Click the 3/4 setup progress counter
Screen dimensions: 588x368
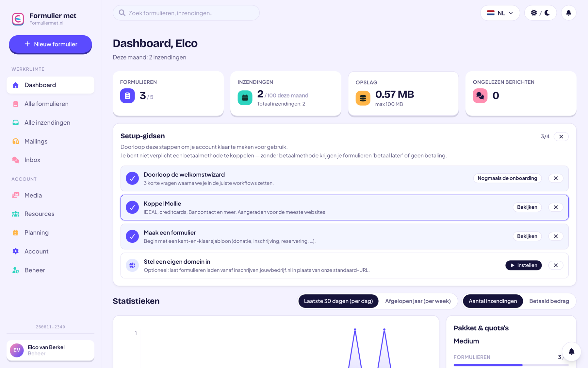tap(545, 136)
